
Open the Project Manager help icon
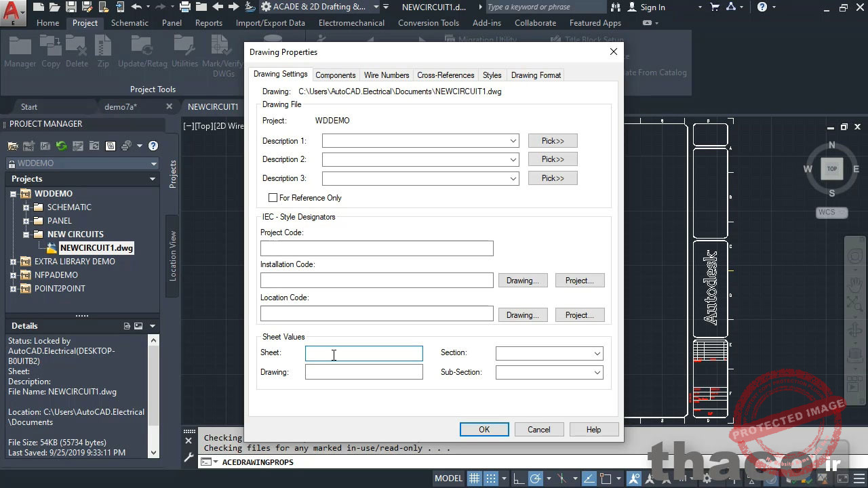pos(153,146)
